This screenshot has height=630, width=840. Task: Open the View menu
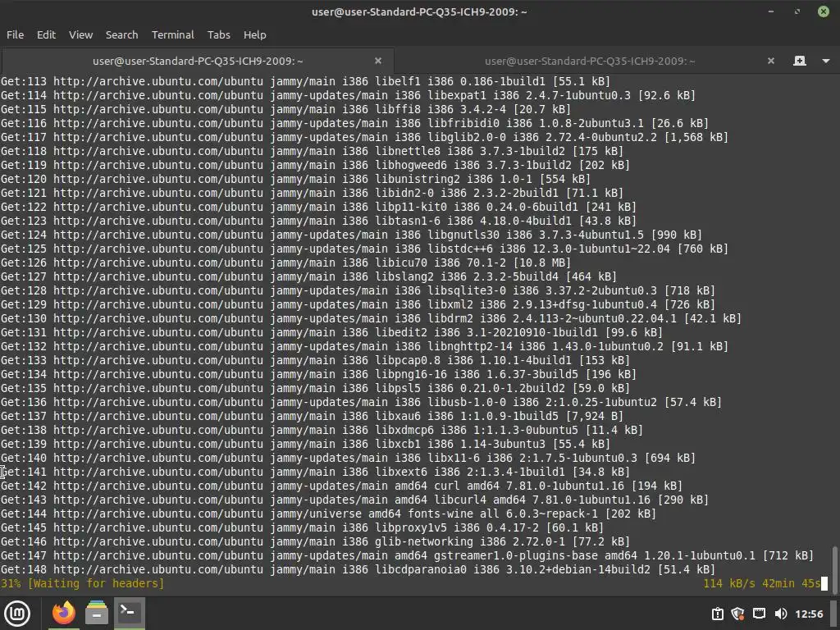coord(81,34)
